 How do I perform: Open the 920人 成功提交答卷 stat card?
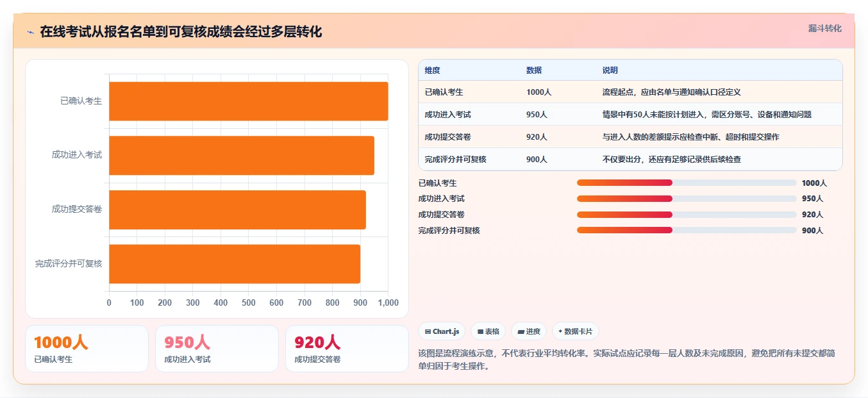click(347, 349)
